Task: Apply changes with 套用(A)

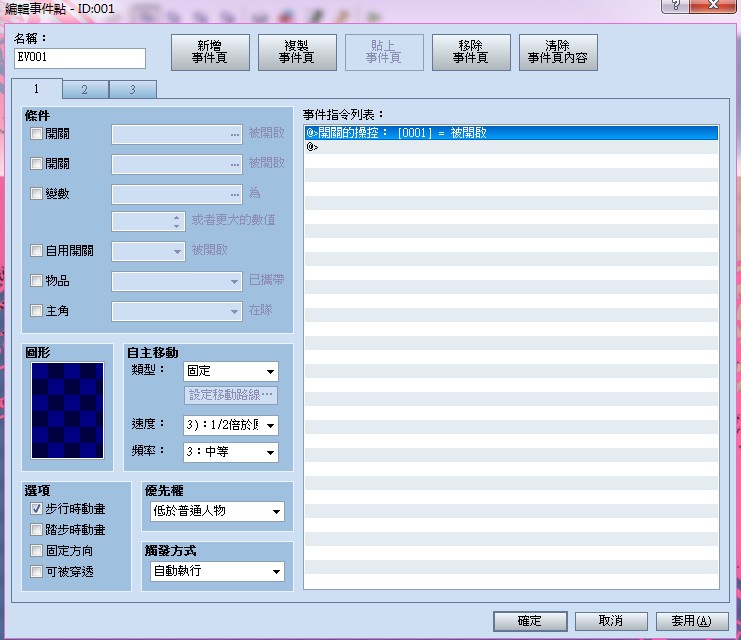Action: [692, 621]
